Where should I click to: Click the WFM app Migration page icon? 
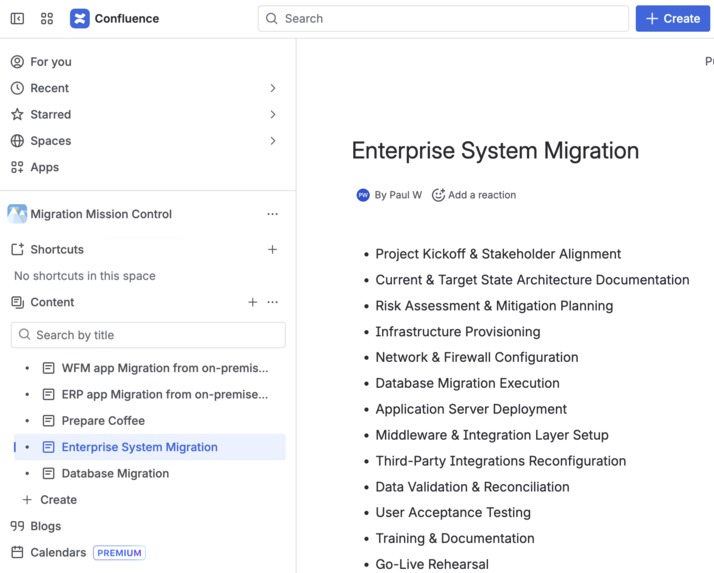tap(48, 368)
